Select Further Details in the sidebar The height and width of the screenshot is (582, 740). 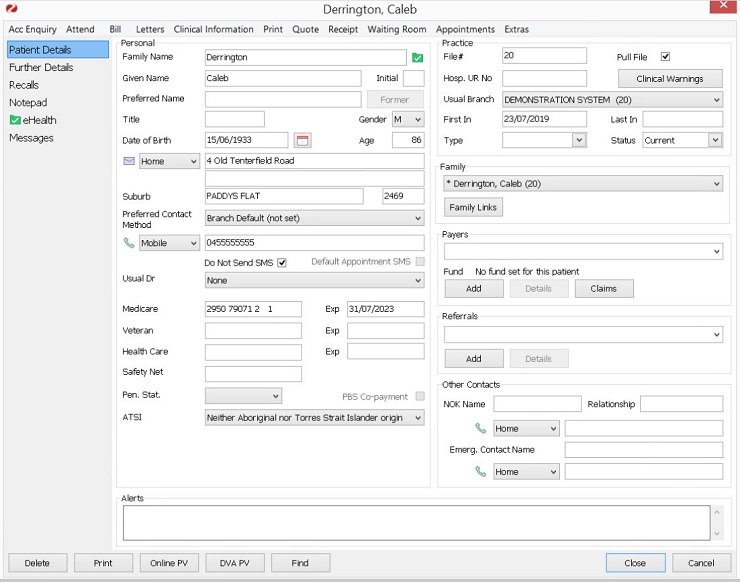click(41, 67)
